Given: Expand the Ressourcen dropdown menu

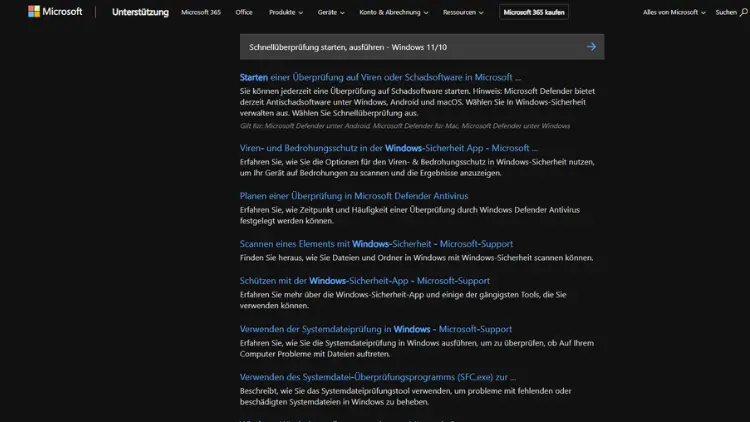Looking at the screenshot, I should click(x=463, y=12).
